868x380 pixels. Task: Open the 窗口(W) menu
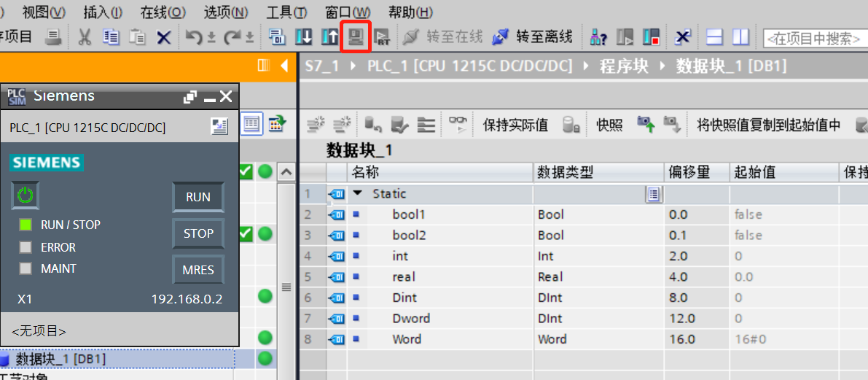[348, 12]
